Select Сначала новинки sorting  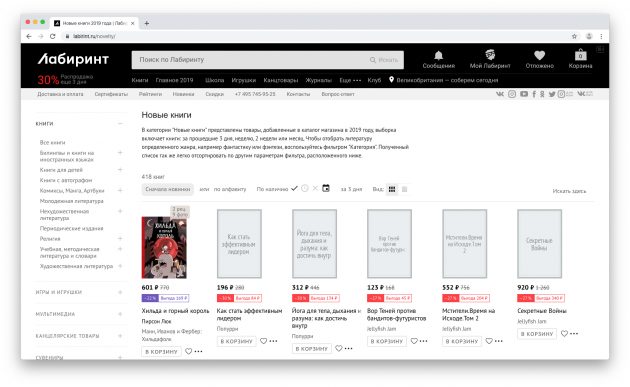(168, 189)
